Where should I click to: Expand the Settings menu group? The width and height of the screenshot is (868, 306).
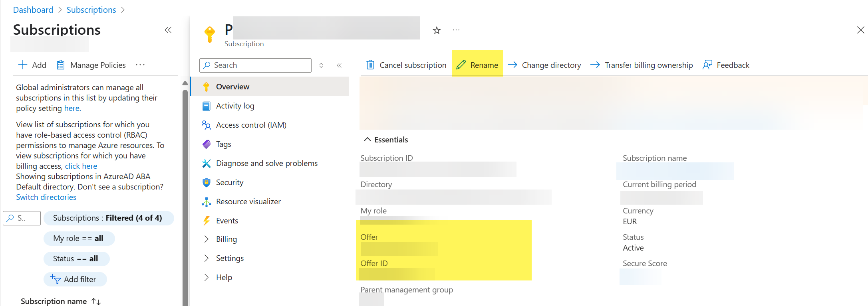[x=206, y=258]
